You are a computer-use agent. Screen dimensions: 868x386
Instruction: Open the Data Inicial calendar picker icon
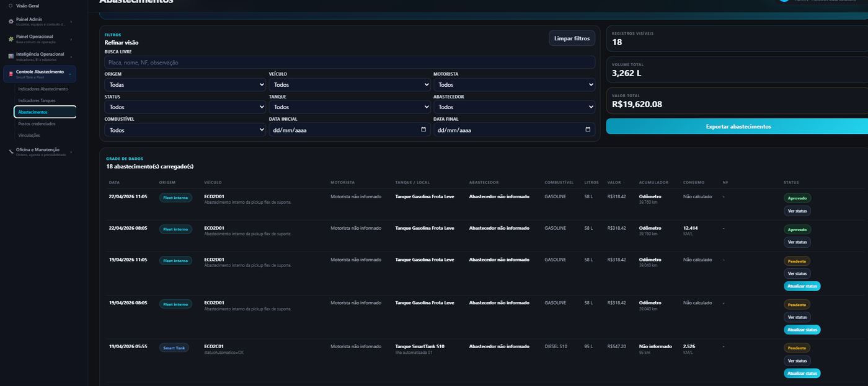(x=423, y=129)
